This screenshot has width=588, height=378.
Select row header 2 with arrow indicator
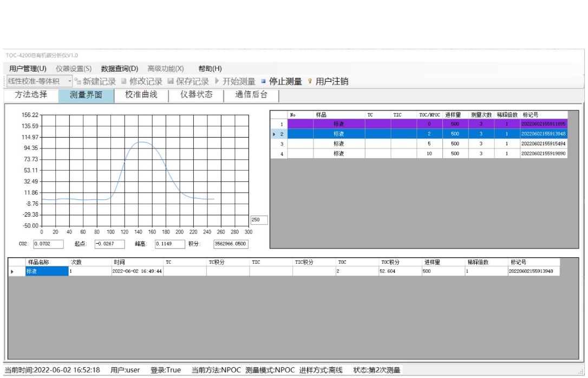[x=279, y=134]
